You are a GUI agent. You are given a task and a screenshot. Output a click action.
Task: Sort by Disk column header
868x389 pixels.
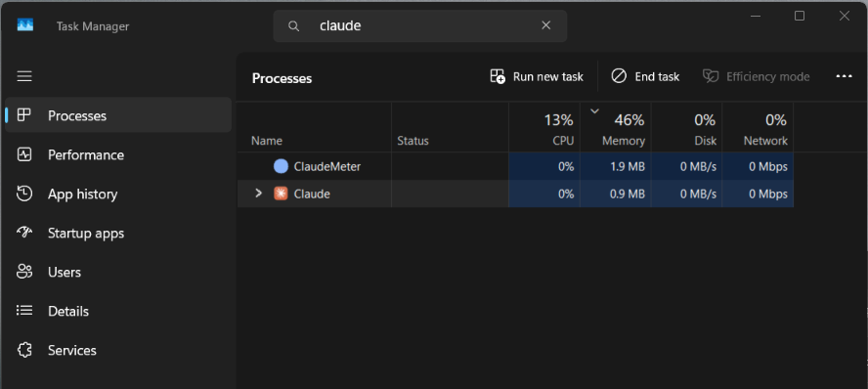point(686,127)
